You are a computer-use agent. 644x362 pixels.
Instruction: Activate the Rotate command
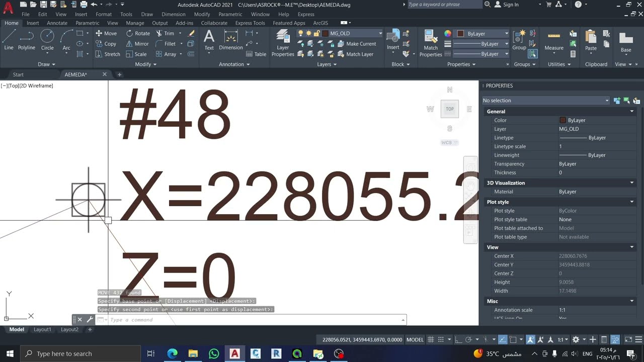coord(138,33)
